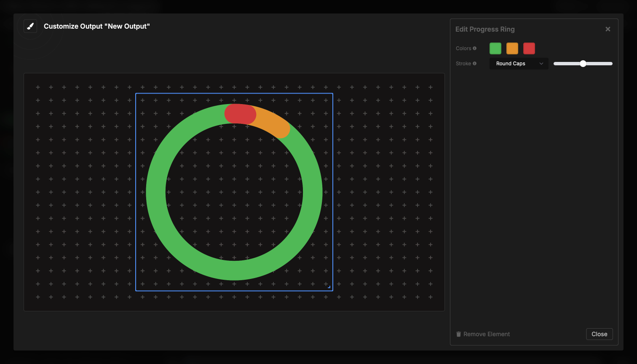Click the trash icon next to Remove Element
This screenshot has width=637, height=364.
[459, 334]
